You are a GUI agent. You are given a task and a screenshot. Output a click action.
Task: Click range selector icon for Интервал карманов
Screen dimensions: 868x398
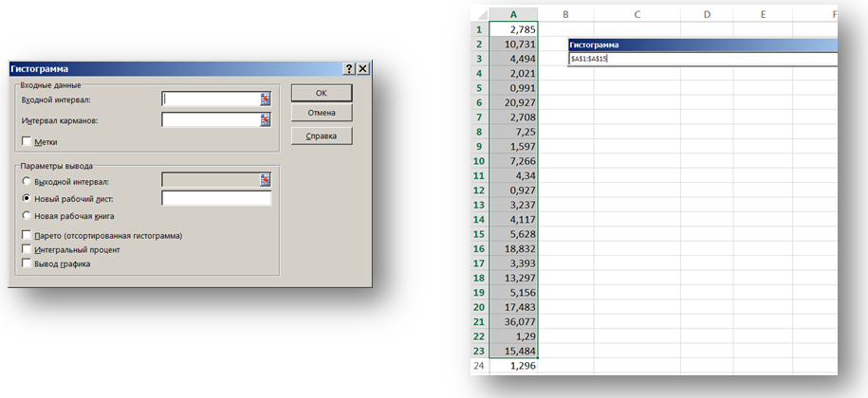coord(267,120)
